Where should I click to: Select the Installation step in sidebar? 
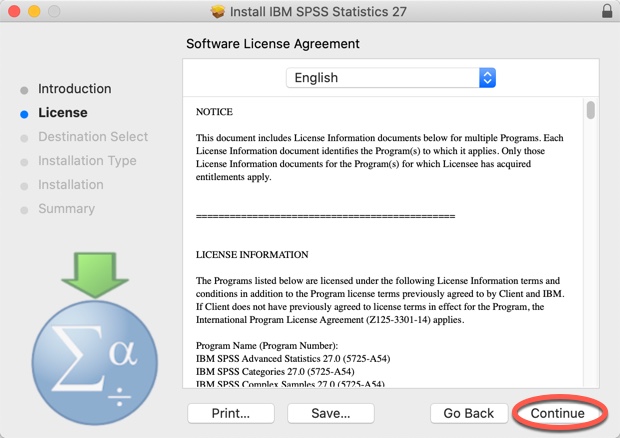(x=71, y=185)
